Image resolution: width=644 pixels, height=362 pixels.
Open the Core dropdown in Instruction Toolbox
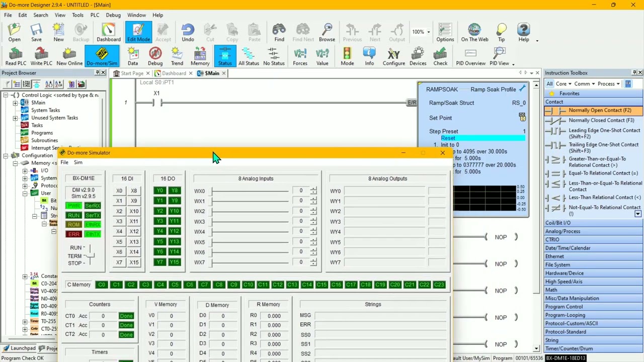563,84
